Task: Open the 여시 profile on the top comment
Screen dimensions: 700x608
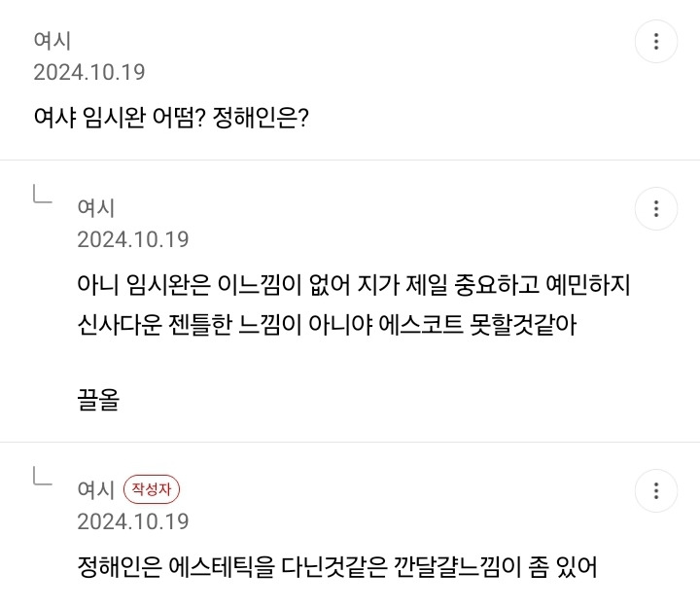Action: (x=52, y=41)
